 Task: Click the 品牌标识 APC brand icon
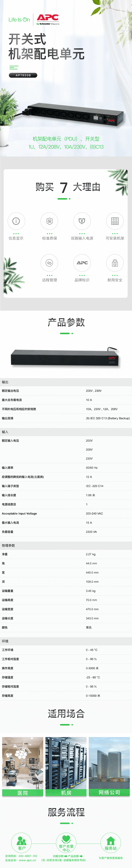pyautogui.click(x=82, y=263)
